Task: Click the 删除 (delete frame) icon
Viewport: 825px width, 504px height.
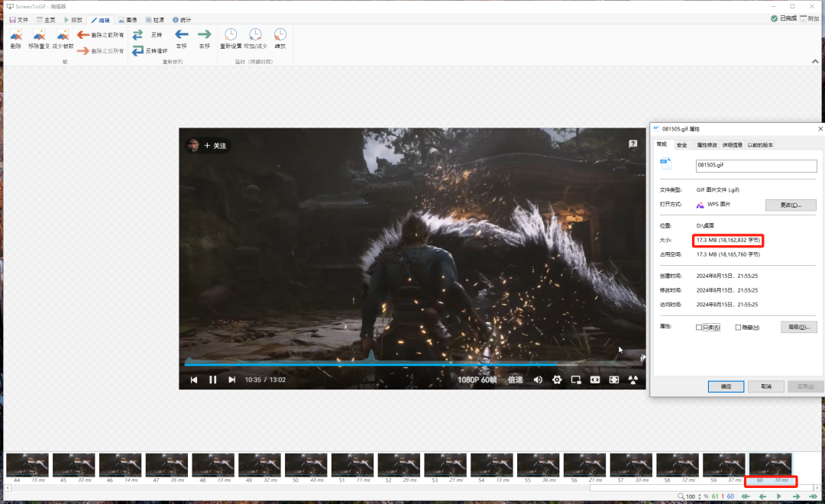Action: (x=16, y=35)
